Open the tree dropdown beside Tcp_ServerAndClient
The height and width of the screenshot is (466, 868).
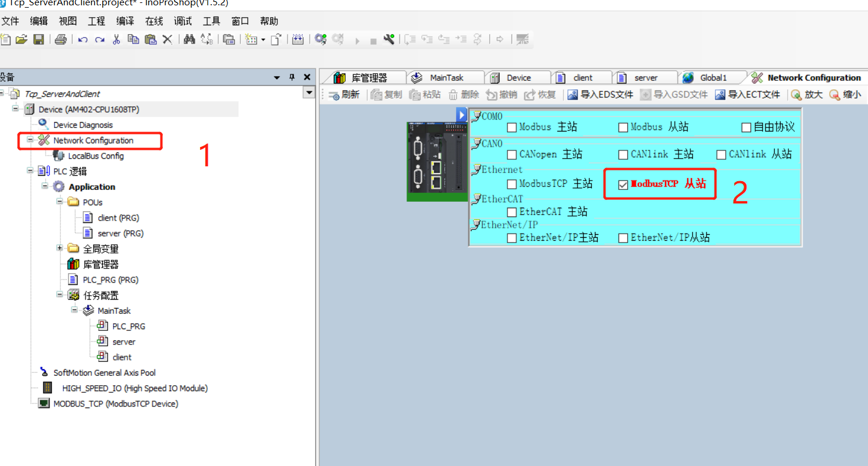pyautogui.click(x=309, y=93)
